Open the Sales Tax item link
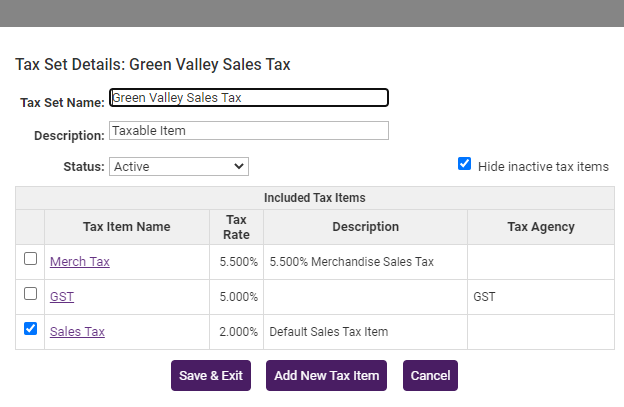 77,332
